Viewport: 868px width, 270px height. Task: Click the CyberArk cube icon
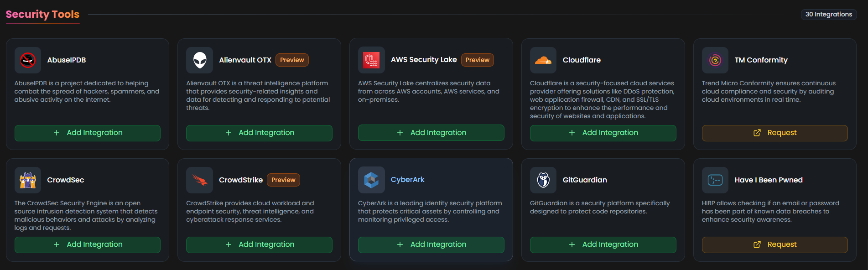(371, 180)
